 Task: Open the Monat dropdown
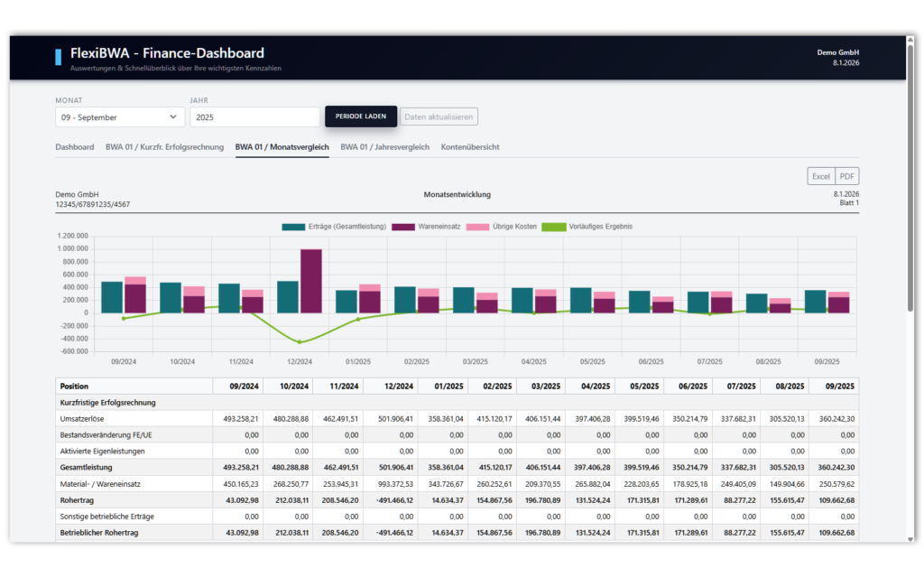click(119, 117)
